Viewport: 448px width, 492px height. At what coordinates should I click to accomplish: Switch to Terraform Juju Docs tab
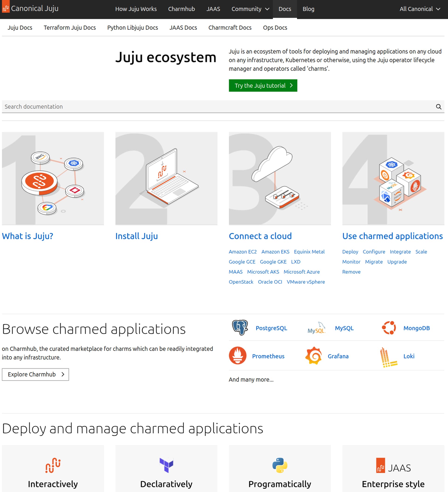(x=70, y=28)
